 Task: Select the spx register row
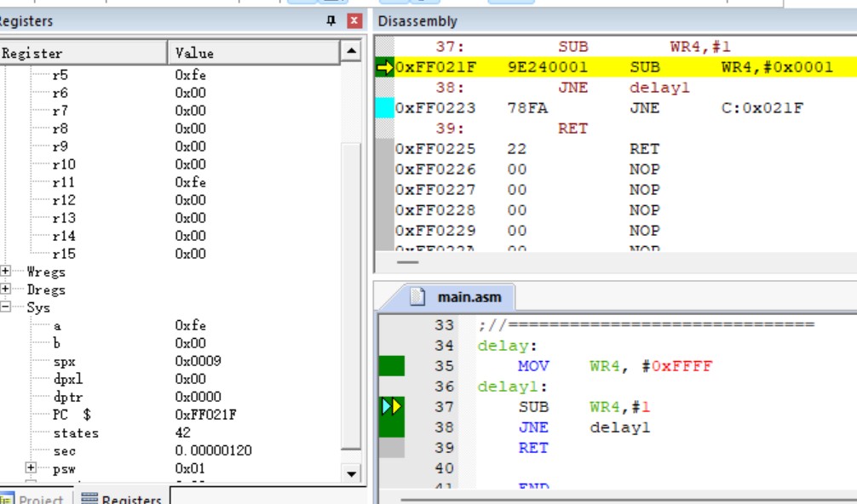pos(170,361)
